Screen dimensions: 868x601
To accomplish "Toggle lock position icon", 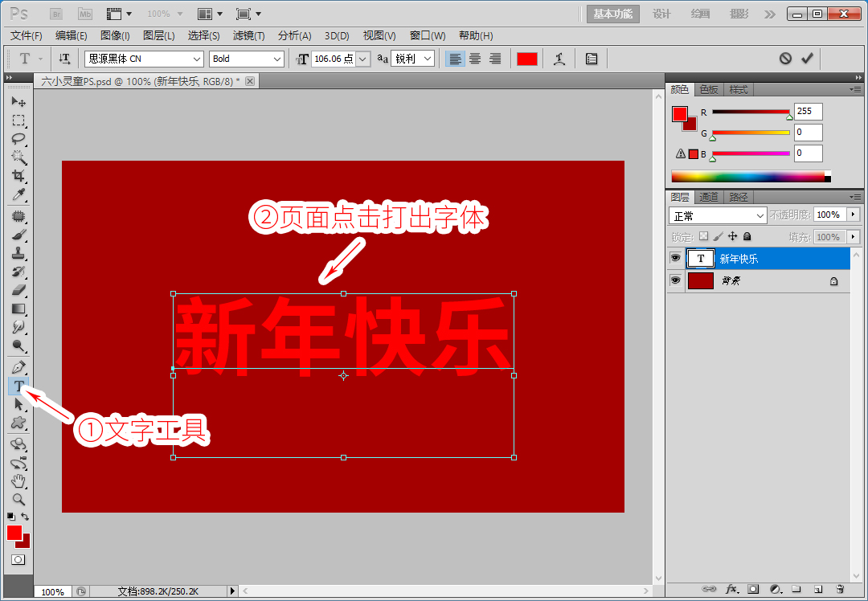I will (x=732, y=236).
